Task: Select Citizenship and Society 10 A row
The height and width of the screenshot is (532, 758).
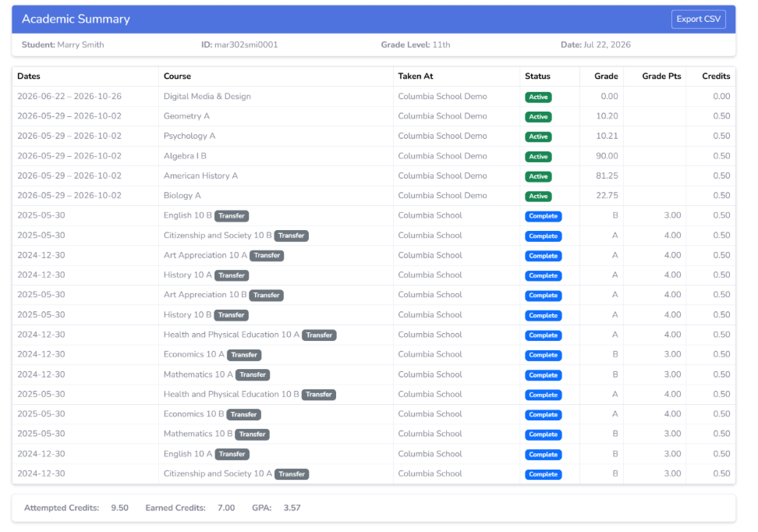Action: point(374,473)
